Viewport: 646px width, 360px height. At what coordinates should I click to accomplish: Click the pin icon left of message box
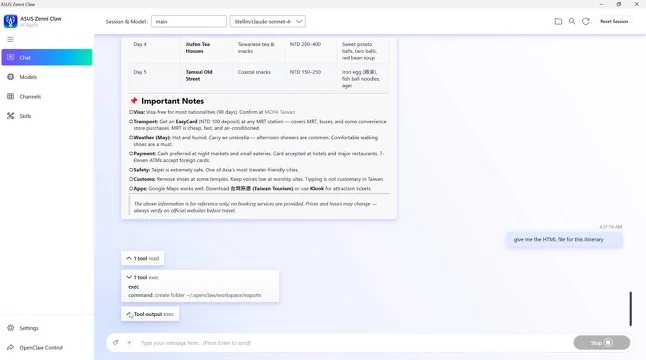tap(116, 342)
